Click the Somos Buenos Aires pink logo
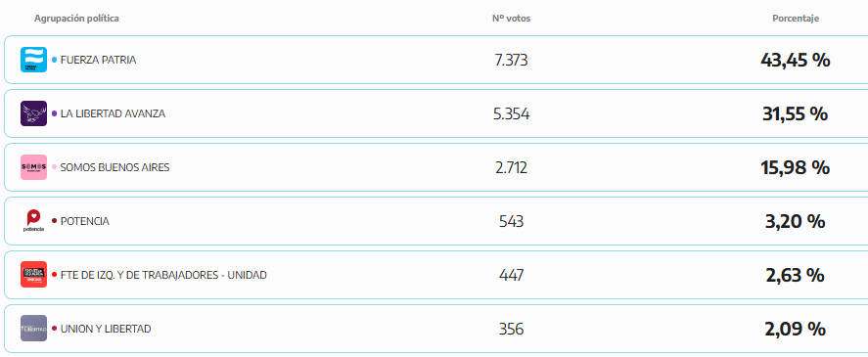The image size is (868, 357). pos(34,167)
